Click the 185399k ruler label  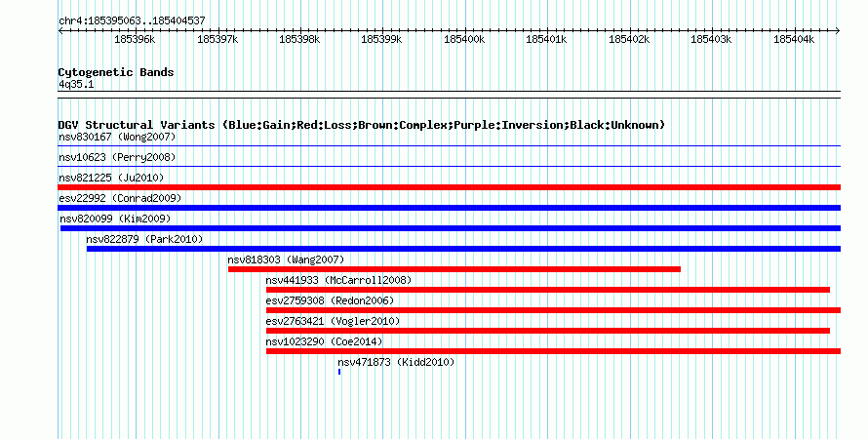[x=381, y=39]
